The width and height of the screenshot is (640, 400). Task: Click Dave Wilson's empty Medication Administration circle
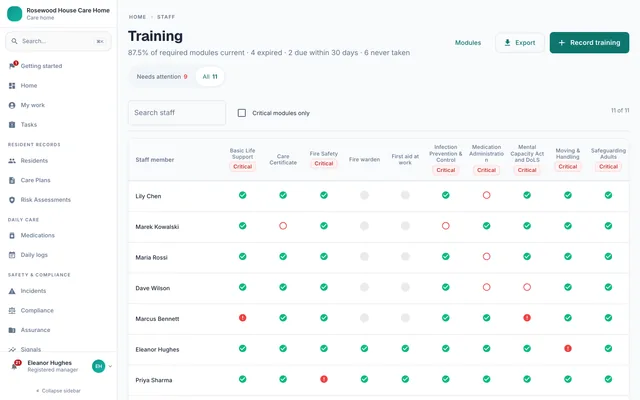pyautogui.click(x=487, y=287)
